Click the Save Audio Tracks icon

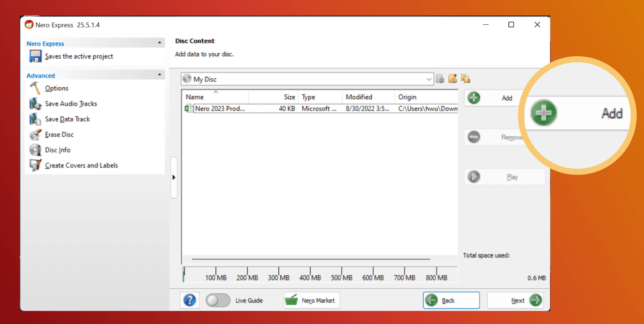35,104
